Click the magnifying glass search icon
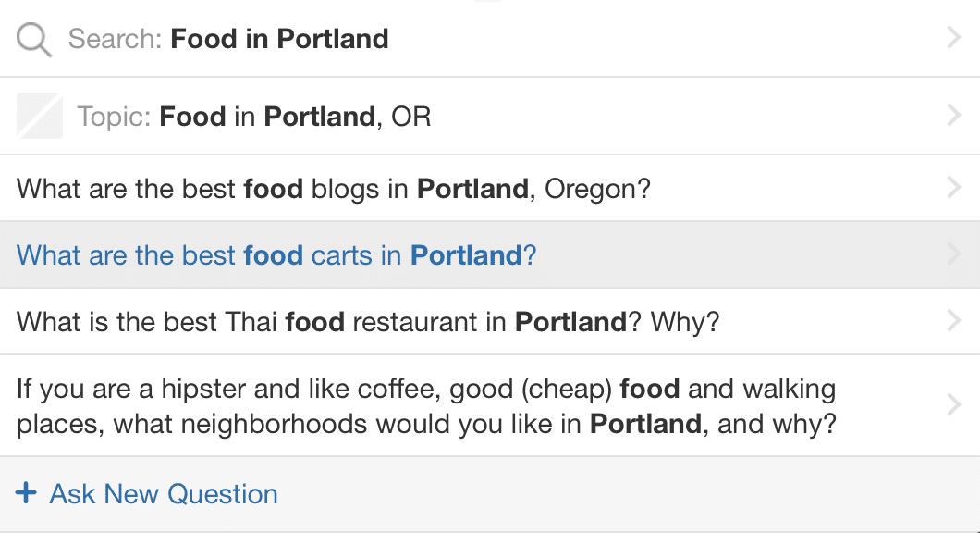980x533 pixels. coord(34,40)
